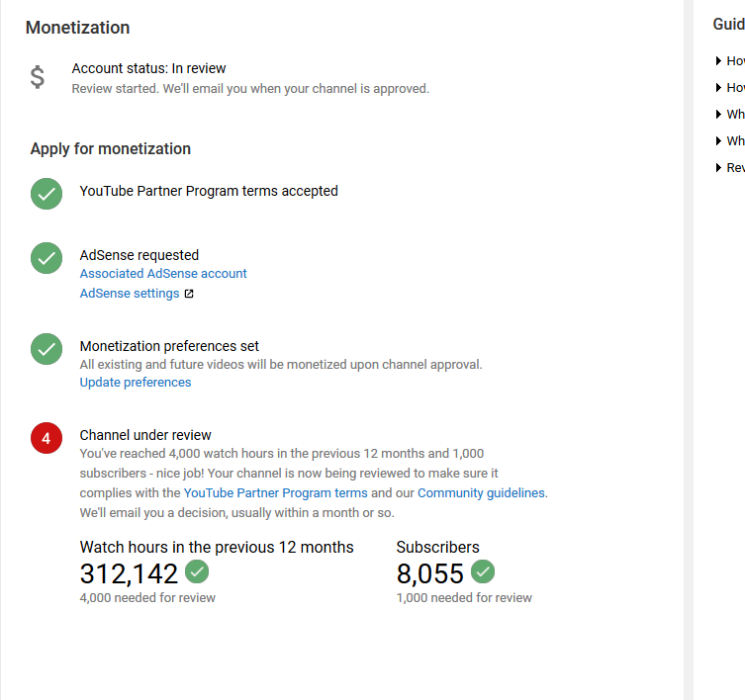
Task: Click the 'Monetization preferences set' title
Action: (169, 346)
